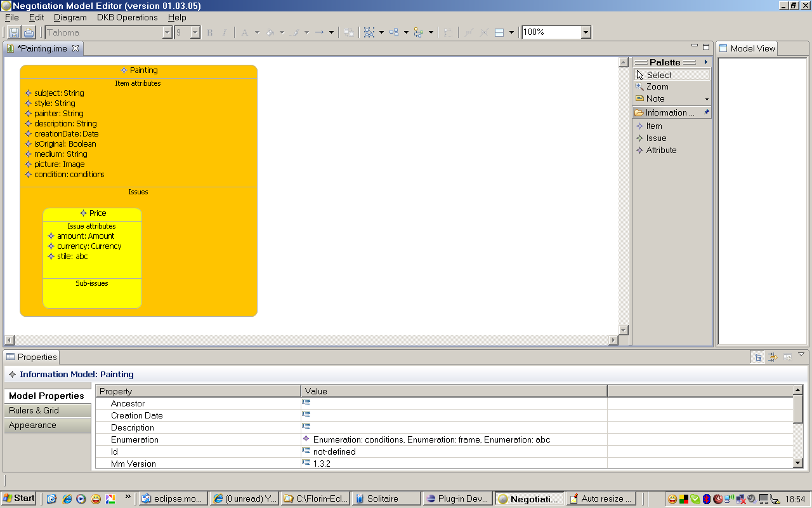Choose the Issue tool in the Palette

655,138
